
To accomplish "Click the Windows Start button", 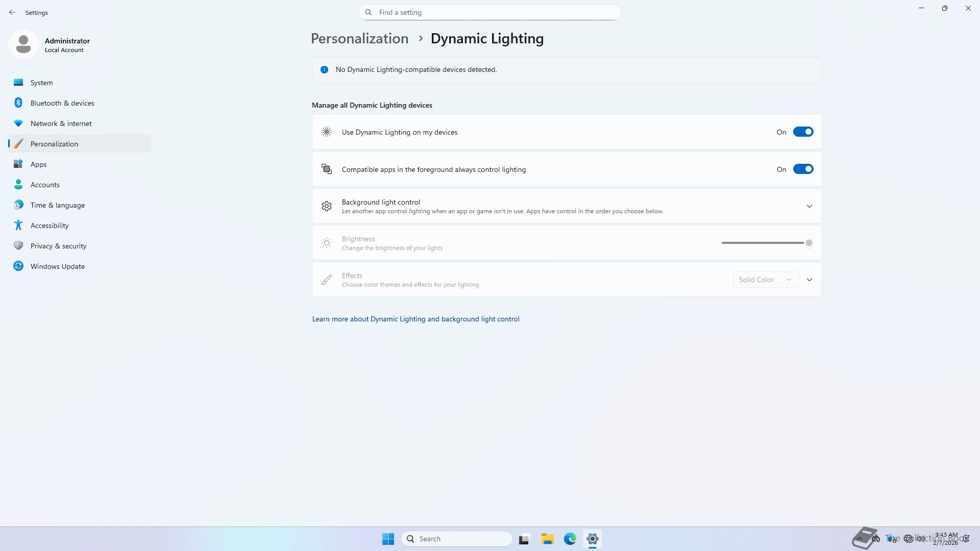I will coord(388,539).
